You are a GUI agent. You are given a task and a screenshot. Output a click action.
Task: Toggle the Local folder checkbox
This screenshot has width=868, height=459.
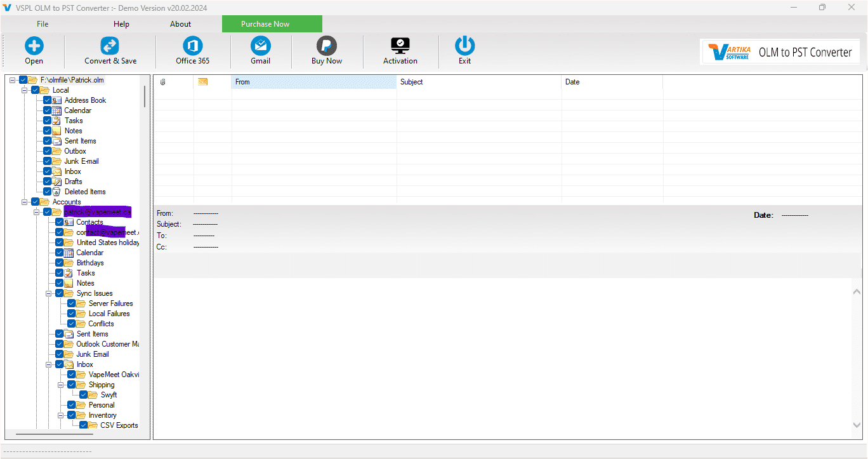pos(36,90)
